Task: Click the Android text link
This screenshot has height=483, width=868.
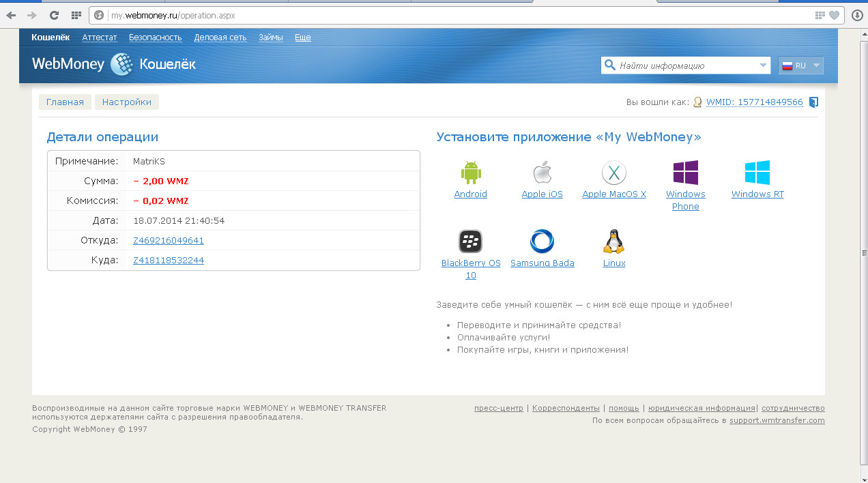Action: point(471,194)
